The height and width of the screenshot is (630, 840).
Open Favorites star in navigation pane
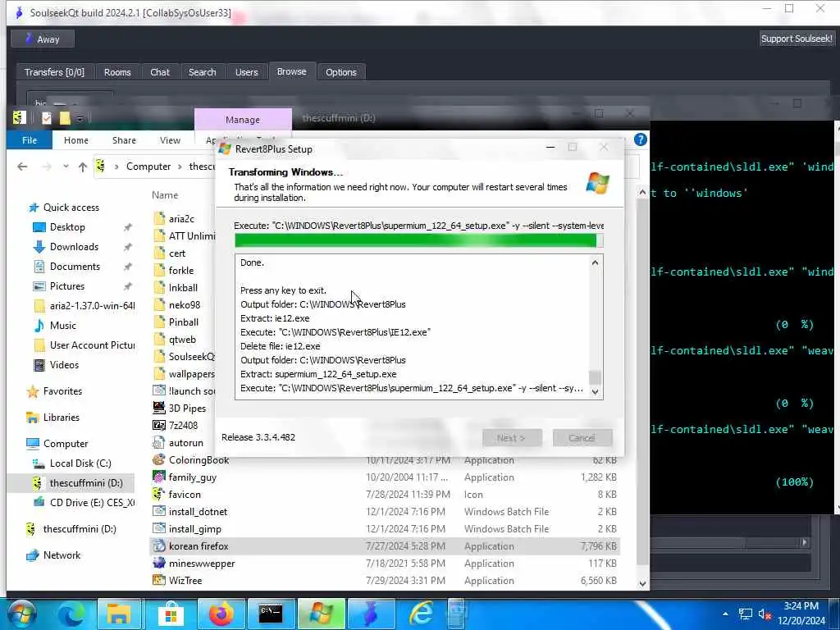tap(33, 391)
